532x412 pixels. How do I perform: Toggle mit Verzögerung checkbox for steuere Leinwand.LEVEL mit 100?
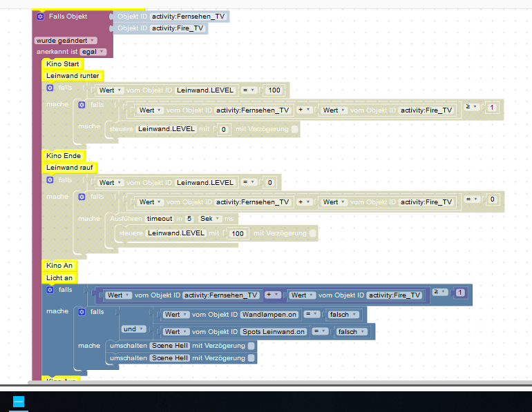click(313, 233)
